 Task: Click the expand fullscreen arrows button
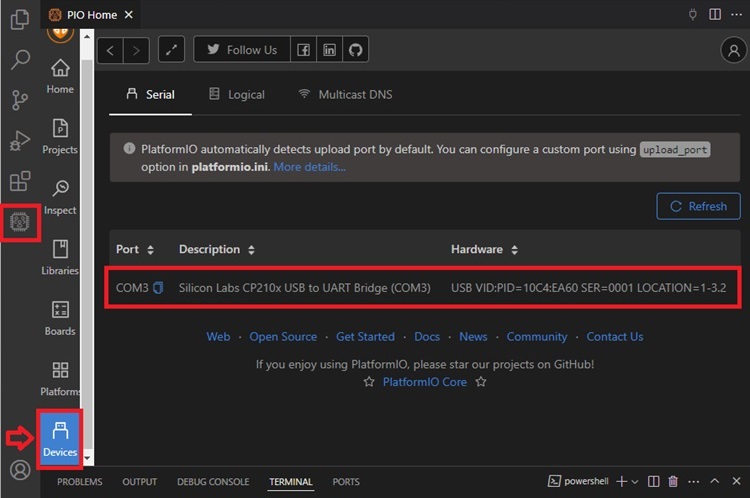coord(171,50)
